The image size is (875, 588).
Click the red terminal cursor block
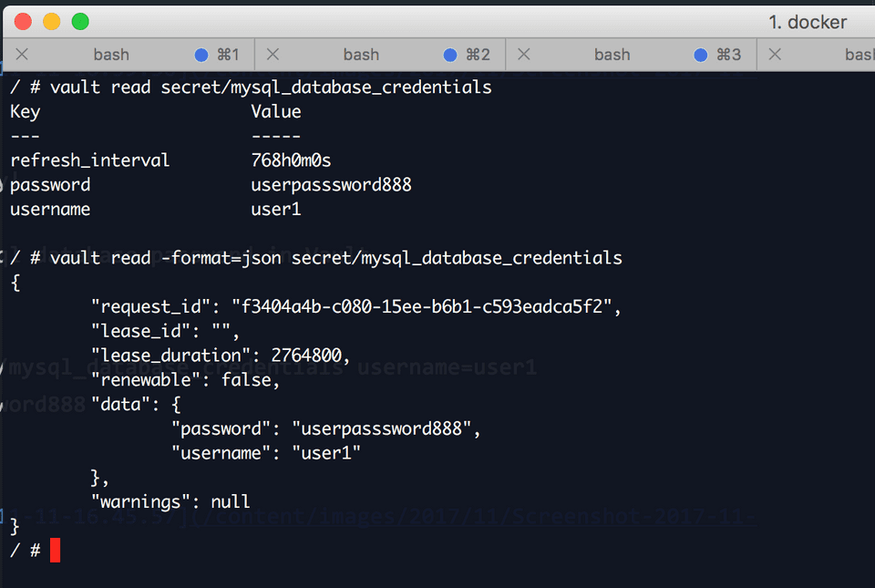pos(55,551)
